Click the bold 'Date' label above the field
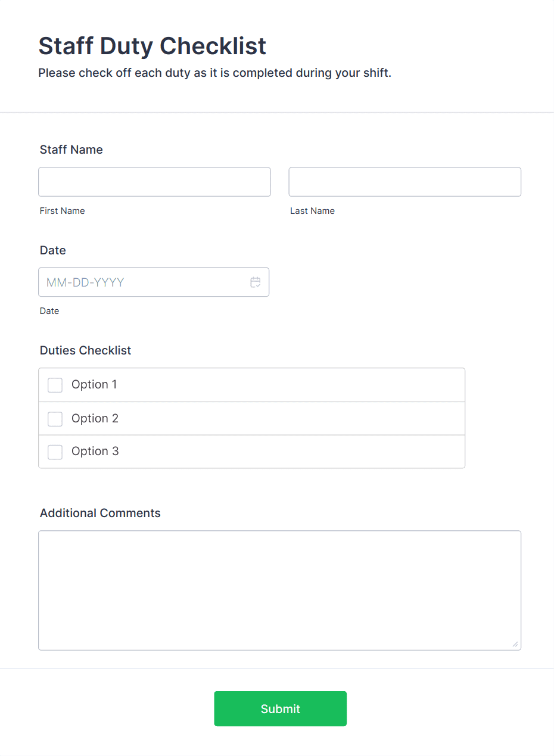 (53, 250)
